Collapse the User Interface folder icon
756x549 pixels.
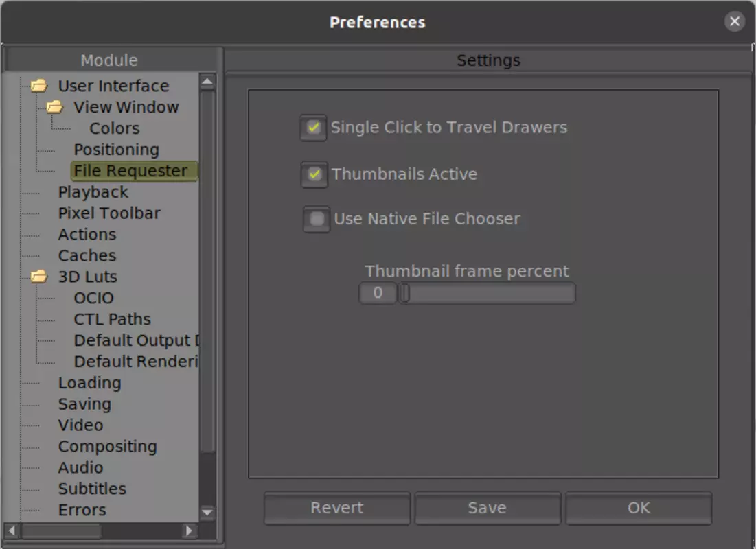[39, 86]
